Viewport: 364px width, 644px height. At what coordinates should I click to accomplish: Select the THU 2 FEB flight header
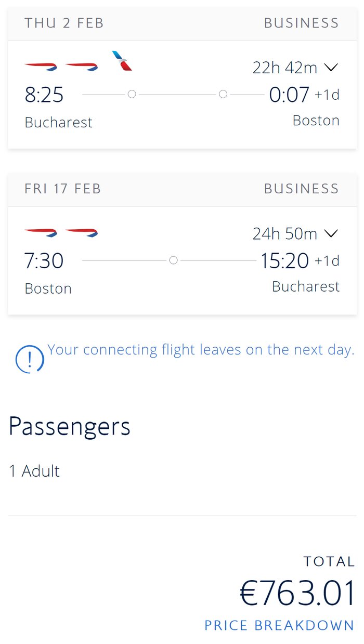pos(182,23)
